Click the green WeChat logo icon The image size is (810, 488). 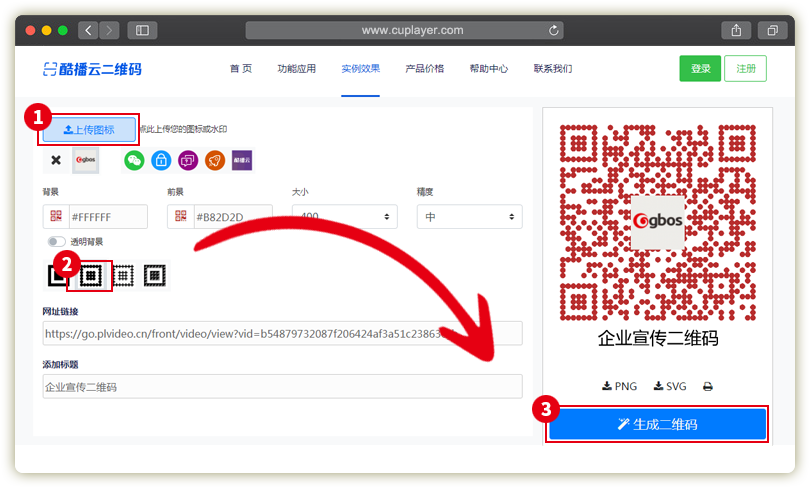click(134, 160)
